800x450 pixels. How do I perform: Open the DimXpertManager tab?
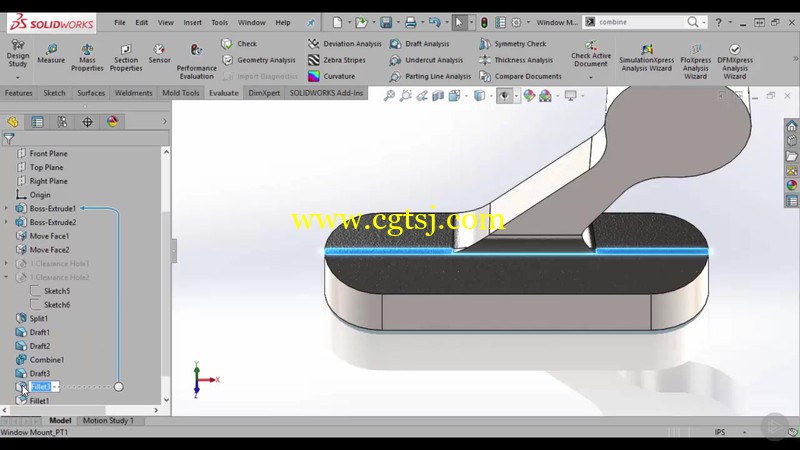pyautogui.click(x=87, y=121)
